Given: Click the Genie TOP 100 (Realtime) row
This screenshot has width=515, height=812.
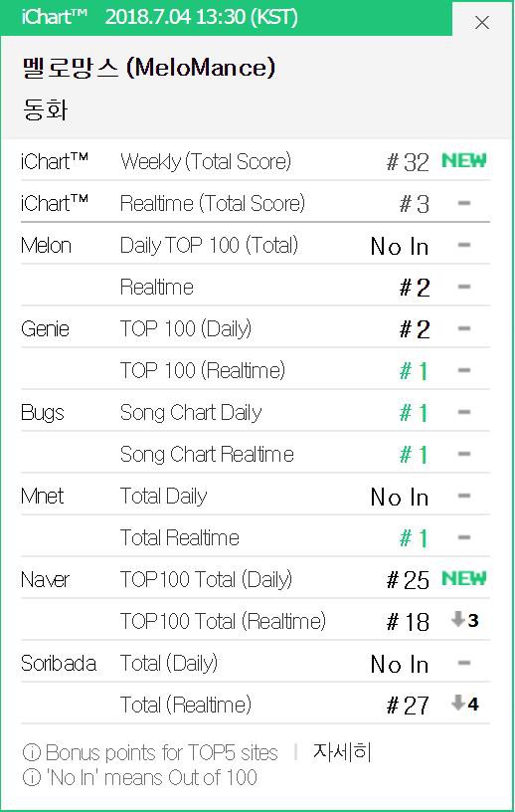Looking at the screenshot, I should (256, 371).
